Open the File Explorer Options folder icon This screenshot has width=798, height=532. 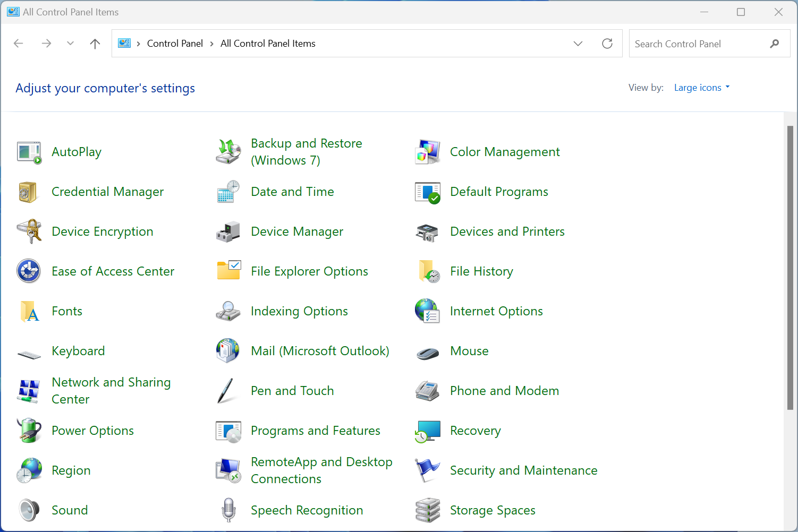[229, 270]
